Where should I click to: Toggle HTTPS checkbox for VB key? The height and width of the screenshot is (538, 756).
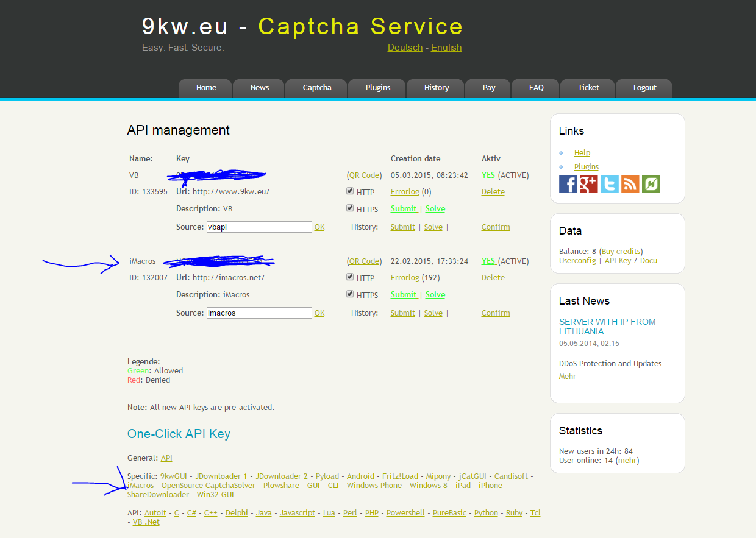click(350, 208)
